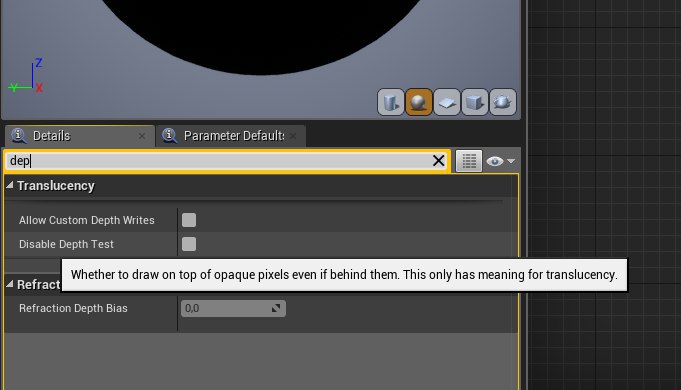
Task: Select the cube preview mesh icon
Action: [x=475, y=102]
